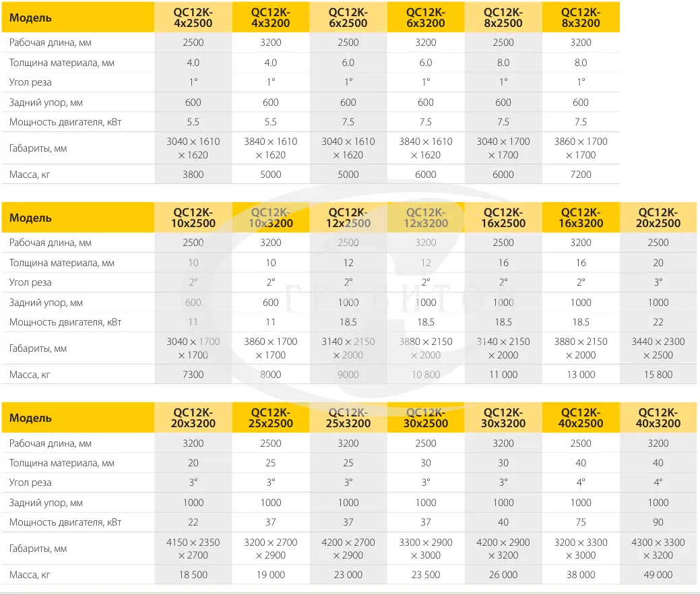Select the QC12K-25x2500 column header

pos(271,418)
